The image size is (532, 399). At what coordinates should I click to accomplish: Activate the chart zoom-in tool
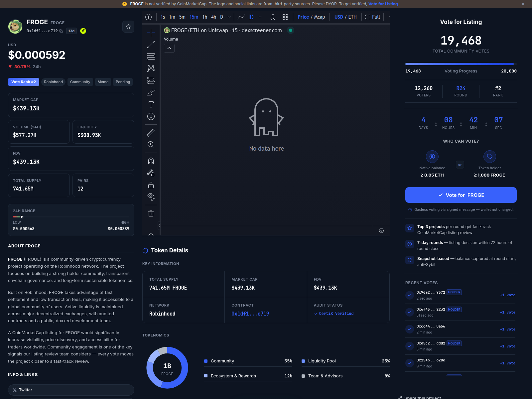pos(151,144)
